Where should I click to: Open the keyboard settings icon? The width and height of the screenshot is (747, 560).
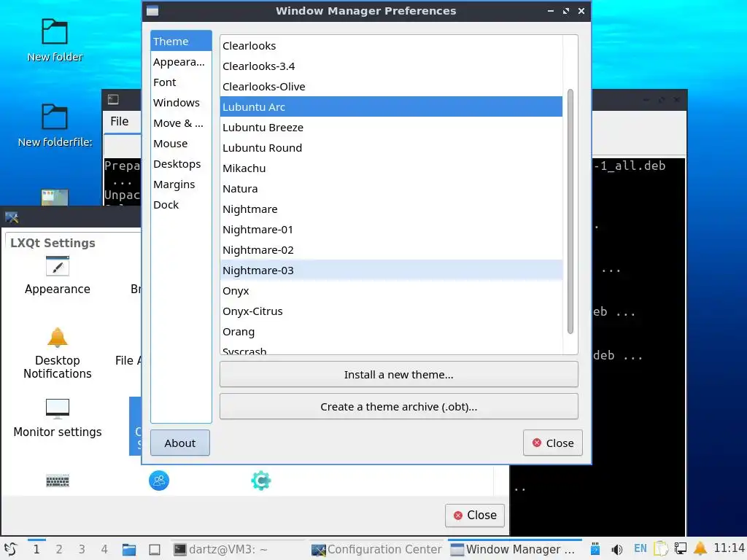tap(58, 481)
